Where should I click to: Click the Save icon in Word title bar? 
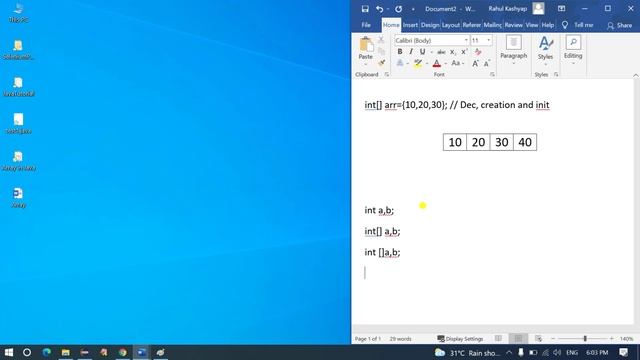point(365,9)
